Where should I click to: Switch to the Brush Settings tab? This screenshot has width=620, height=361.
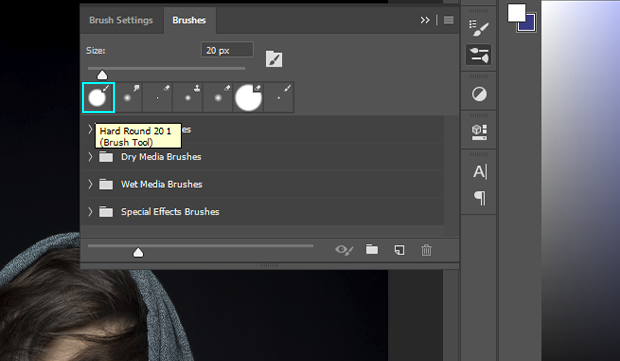[121, 20]
